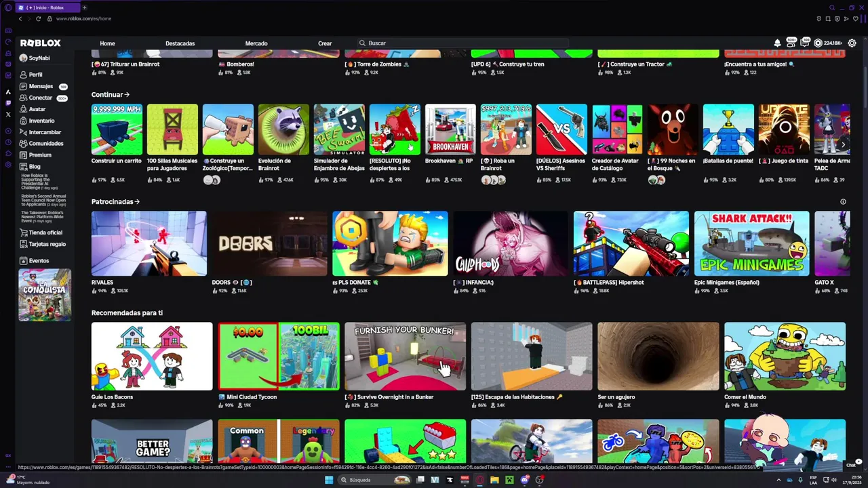Open Mini Ciudad Tycoon thumbnail
This screenshot has width=868, height=488.
pyautogui.click(x=278, y=357)
